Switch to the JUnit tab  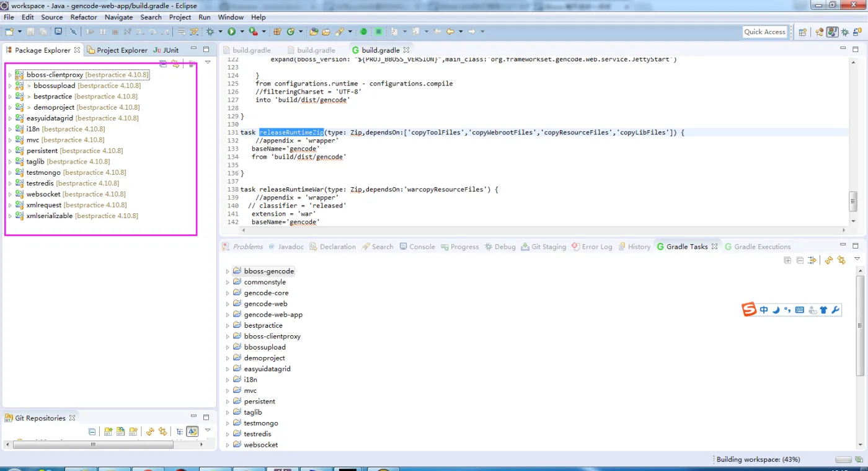166,50
